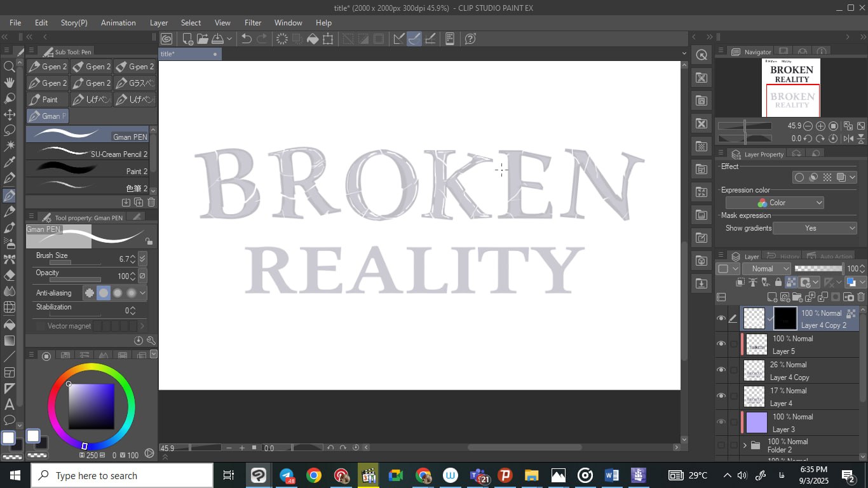Delete layer using the trash icon
This screenshot has height=488, width=868.
coord(861,297)
